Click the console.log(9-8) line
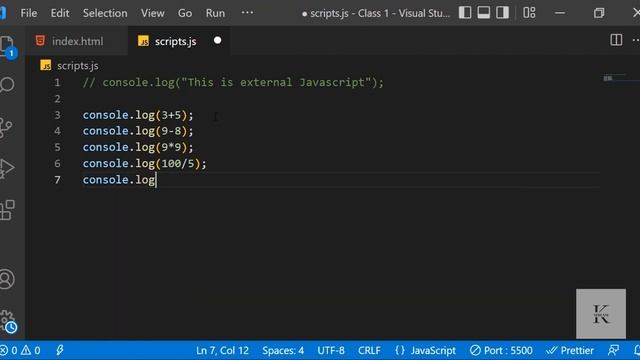Viewport: 640px width, 360px height. pos(138,131)
